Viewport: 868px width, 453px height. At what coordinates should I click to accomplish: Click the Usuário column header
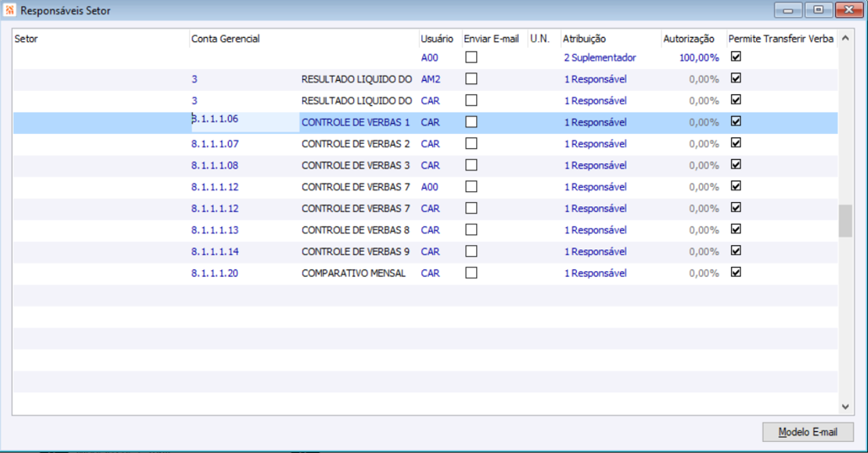440,39
